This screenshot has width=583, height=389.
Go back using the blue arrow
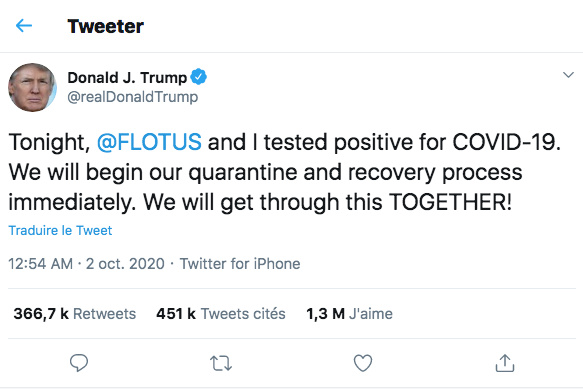[24, 26]
